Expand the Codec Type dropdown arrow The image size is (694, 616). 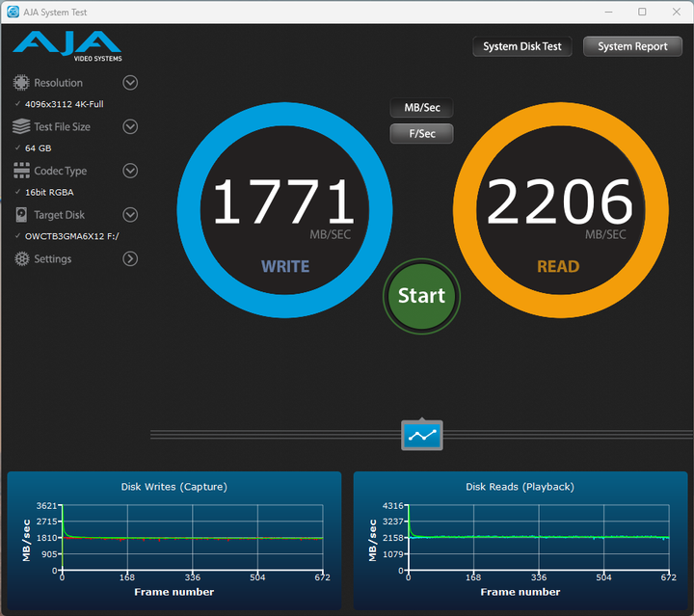pos(130,171)
